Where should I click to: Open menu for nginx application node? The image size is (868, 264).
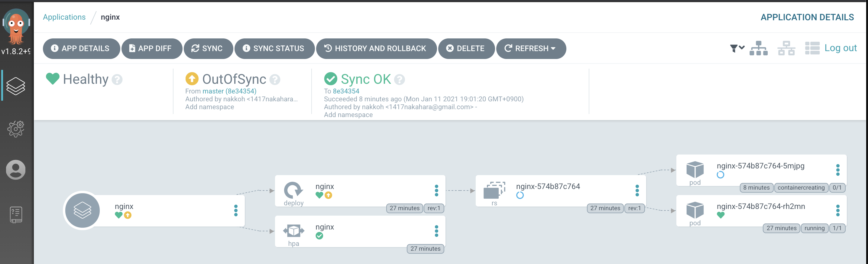236,210
